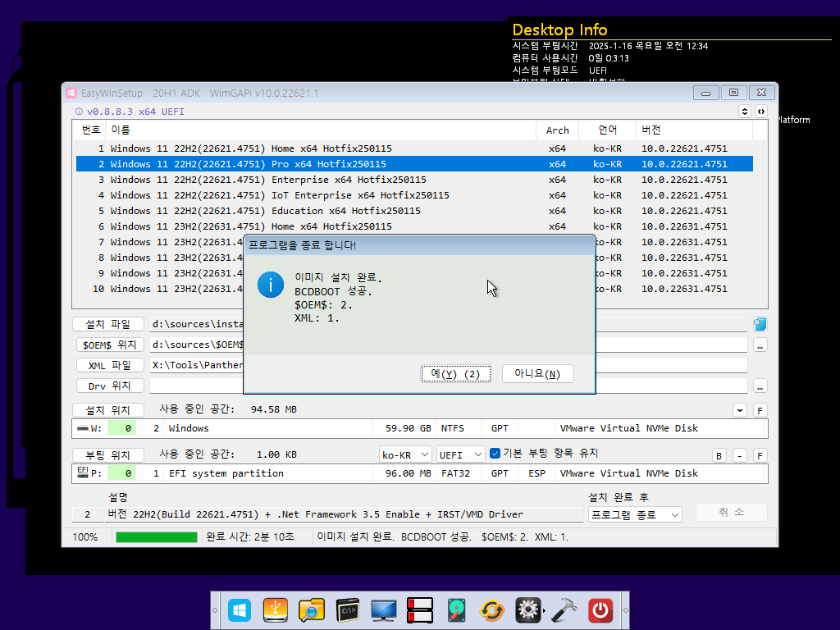Select row 3 Windows 11 22H2 Enterprise
Viewport: 840px width, 630px height.
pyautogui.click(x=414, y=180)
